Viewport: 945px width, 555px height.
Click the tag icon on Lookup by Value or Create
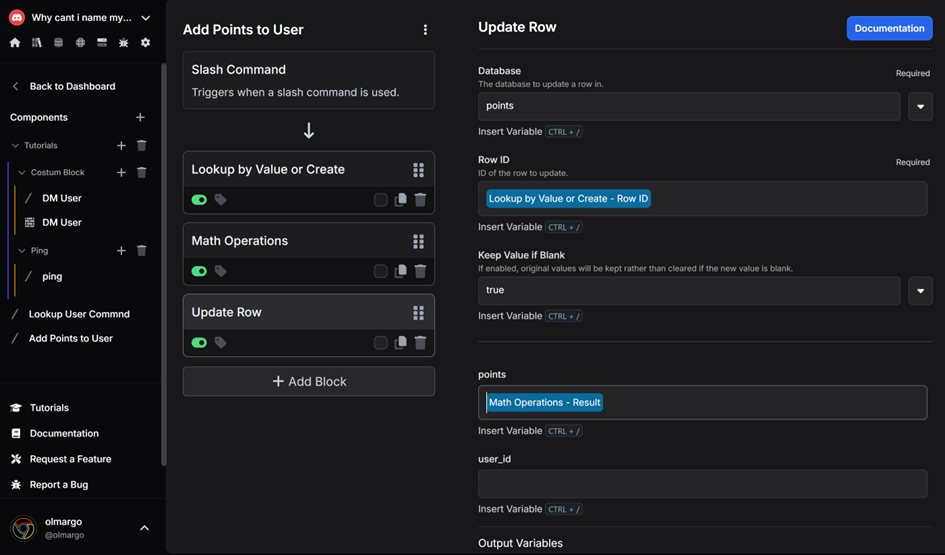(221, 199)
